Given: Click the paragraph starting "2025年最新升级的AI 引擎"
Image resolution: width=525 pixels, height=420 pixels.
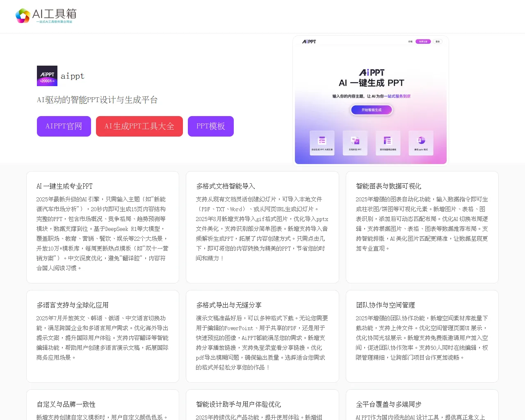Looking at the screenshot, I should (103, 234).
